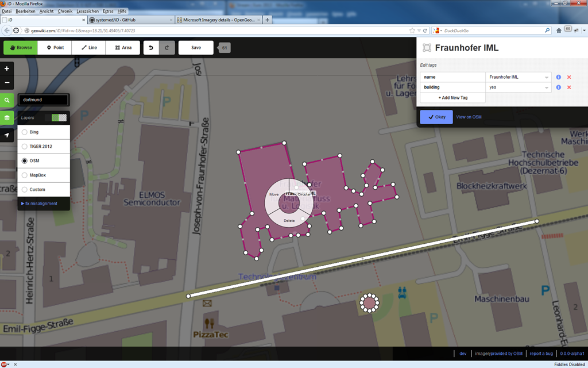Select the circular building near Maschinenbau
Screen dimensions: 588x368
pos(369,302)
